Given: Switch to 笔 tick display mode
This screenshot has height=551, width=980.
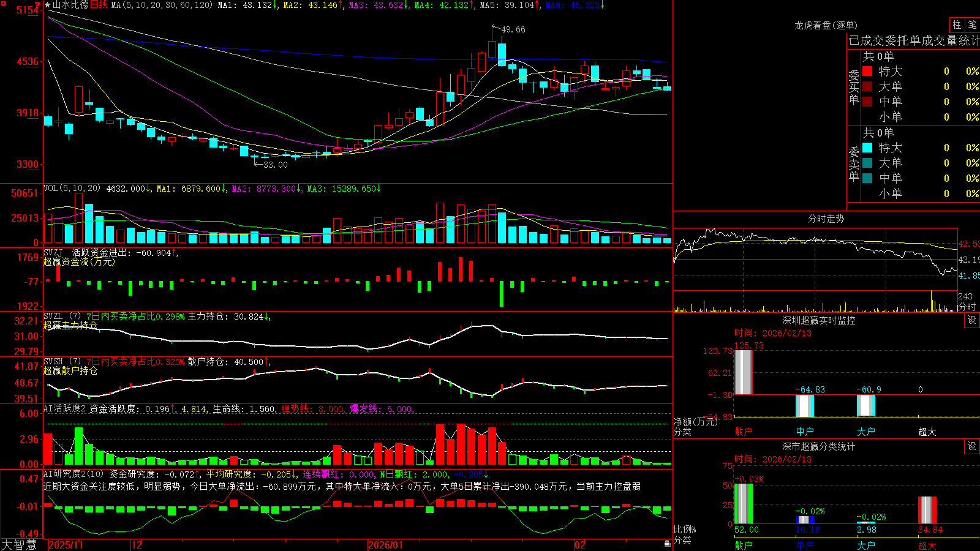Looking at the screenshot, I should pyautogui.click(x=973, y=25).
